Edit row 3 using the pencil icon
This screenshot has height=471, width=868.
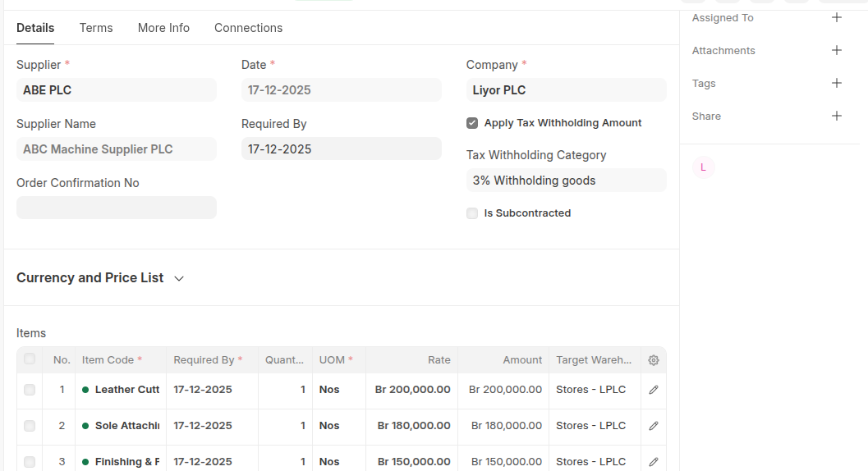coord(654,462)
